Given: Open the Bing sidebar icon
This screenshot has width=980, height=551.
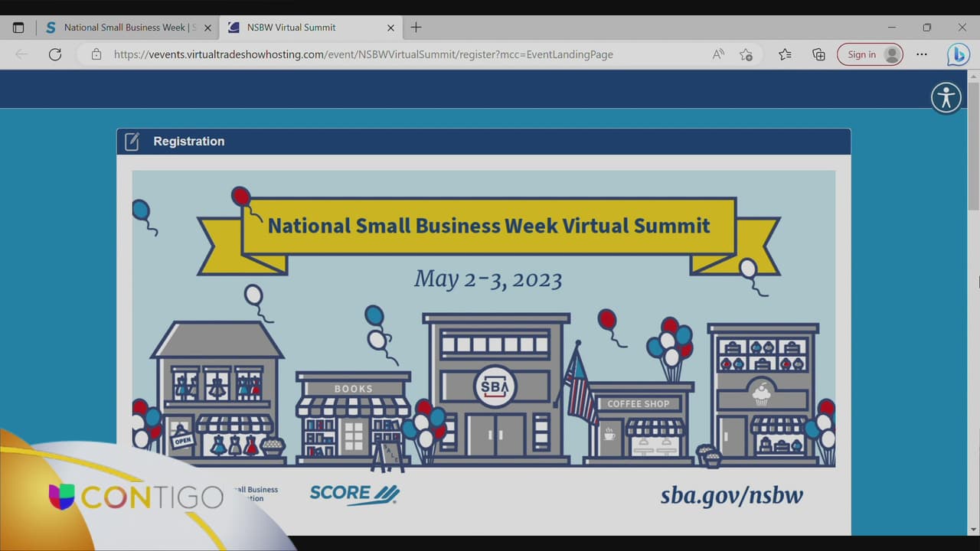Looking at the screenshot, I should tap(958, 54).
